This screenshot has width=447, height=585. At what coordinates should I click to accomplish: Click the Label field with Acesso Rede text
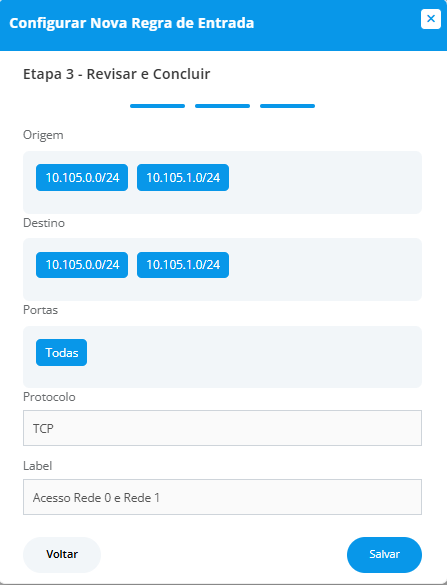click(x=222, y=497)
